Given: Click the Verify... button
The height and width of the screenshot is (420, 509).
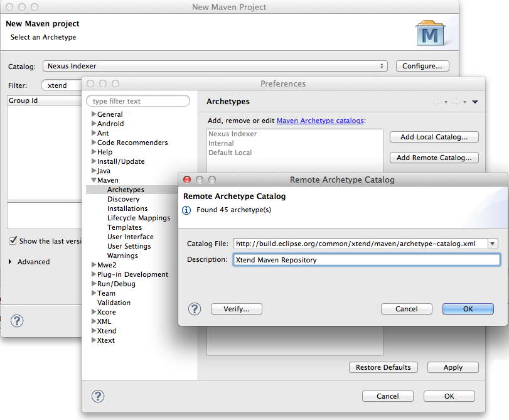Looking at the screenshot, I should [x=237, y=309].
